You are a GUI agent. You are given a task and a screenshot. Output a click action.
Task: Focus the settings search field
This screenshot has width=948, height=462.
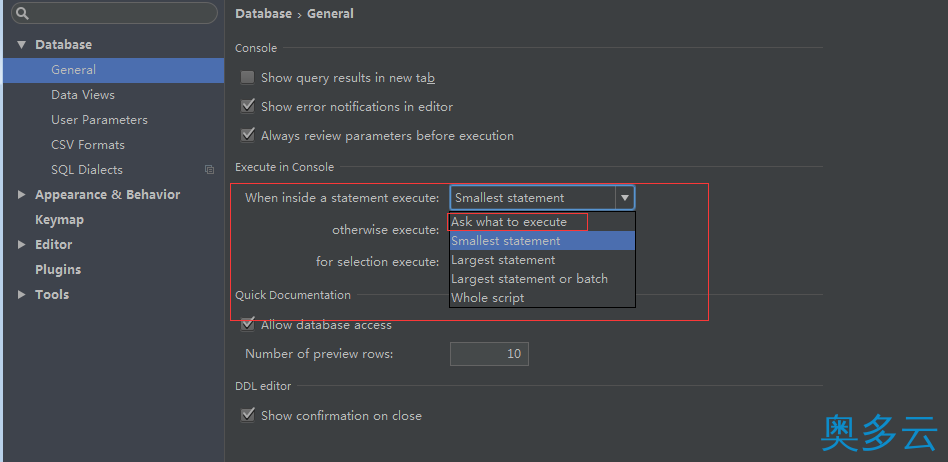(114, 13)
